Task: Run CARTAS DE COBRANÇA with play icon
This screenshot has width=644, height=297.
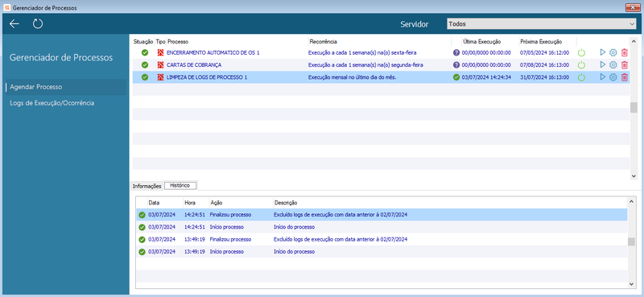Action: pos(603,65)
